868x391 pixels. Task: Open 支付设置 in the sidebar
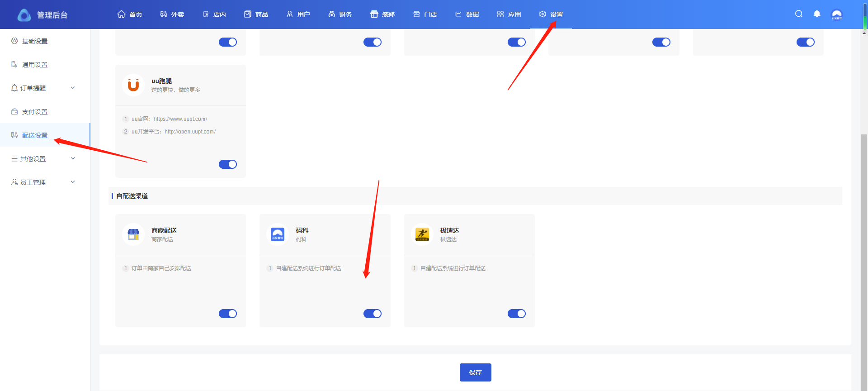(35, 112)
